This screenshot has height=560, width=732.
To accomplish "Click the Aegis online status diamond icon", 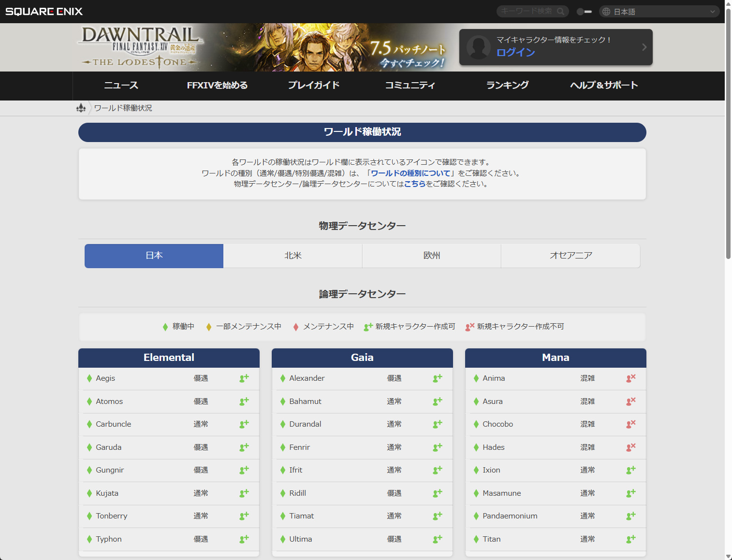I will point(89,378).
